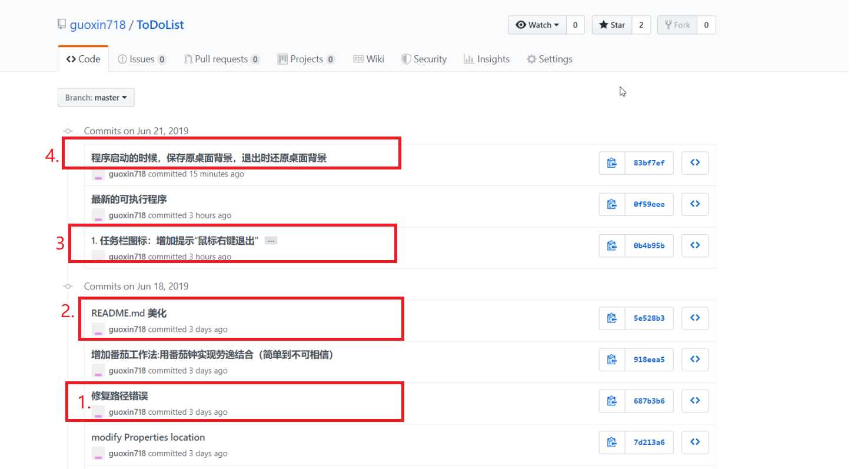Open the Branch: master dropdown

tap(96, 98)
